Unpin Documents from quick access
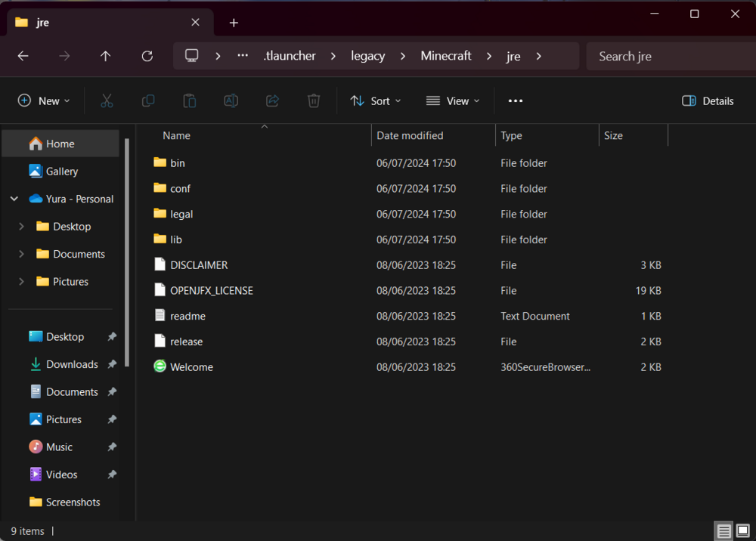The image size is (756, 541). coord(112,391)
